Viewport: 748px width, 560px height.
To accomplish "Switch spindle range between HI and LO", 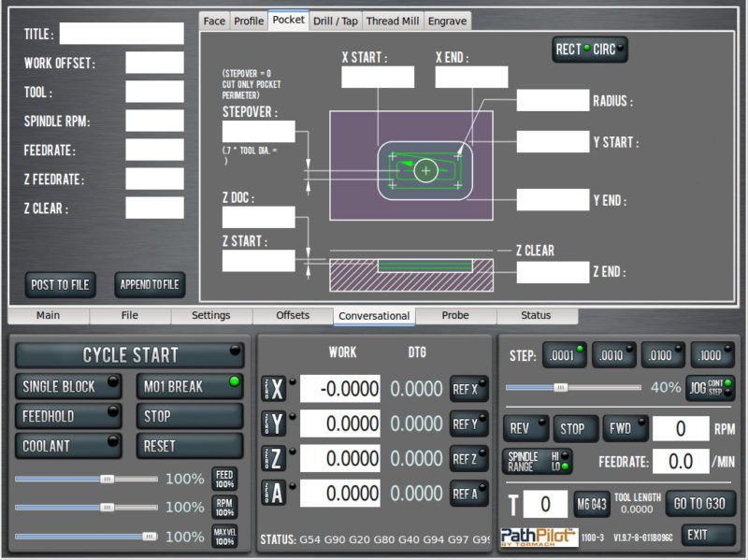I will [537, 461].
